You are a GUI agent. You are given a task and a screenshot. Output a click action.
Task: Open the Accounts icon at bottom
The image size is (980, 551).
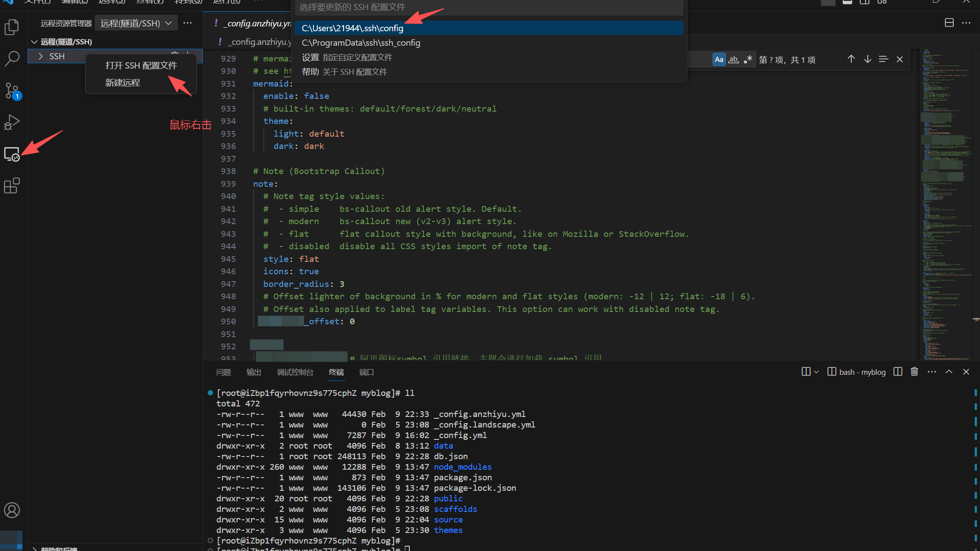(12, 510)
